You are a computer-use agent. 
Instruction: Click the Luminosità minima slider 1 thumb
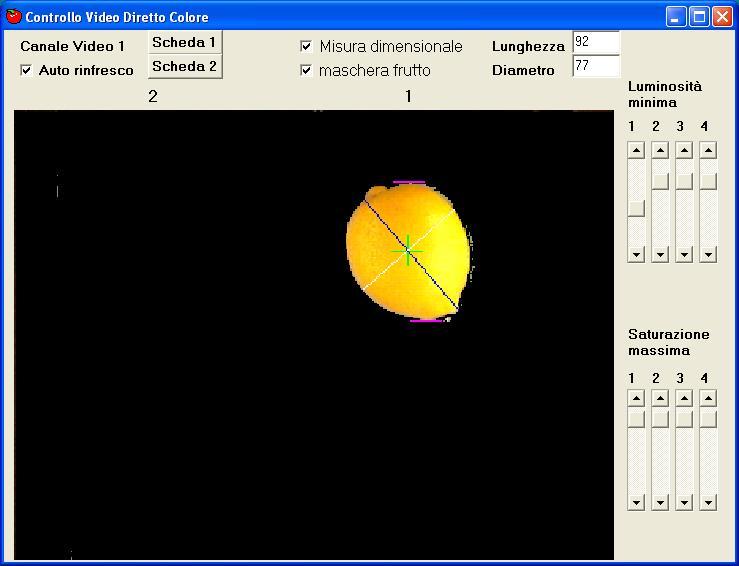pos(636,208)
